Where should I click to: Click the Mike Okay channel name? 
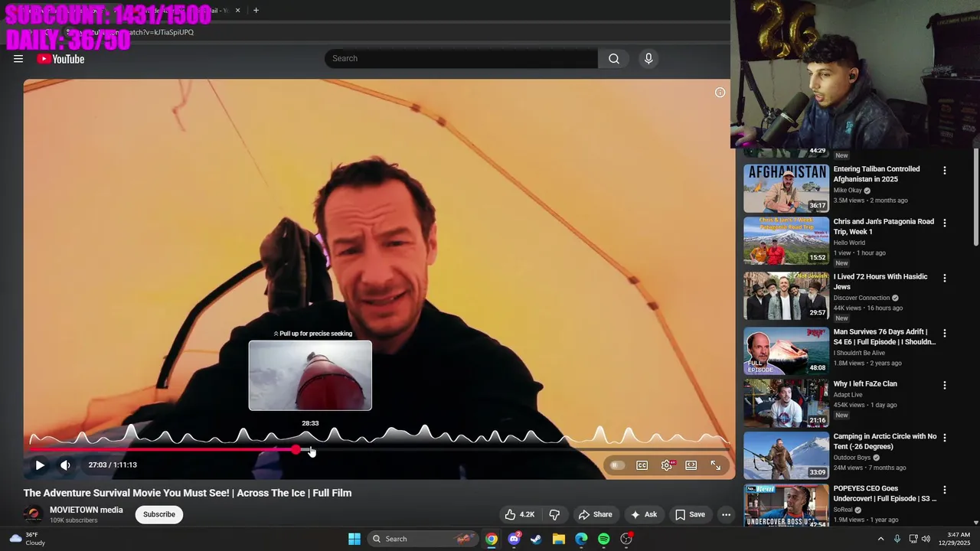[x=848, y=190]
